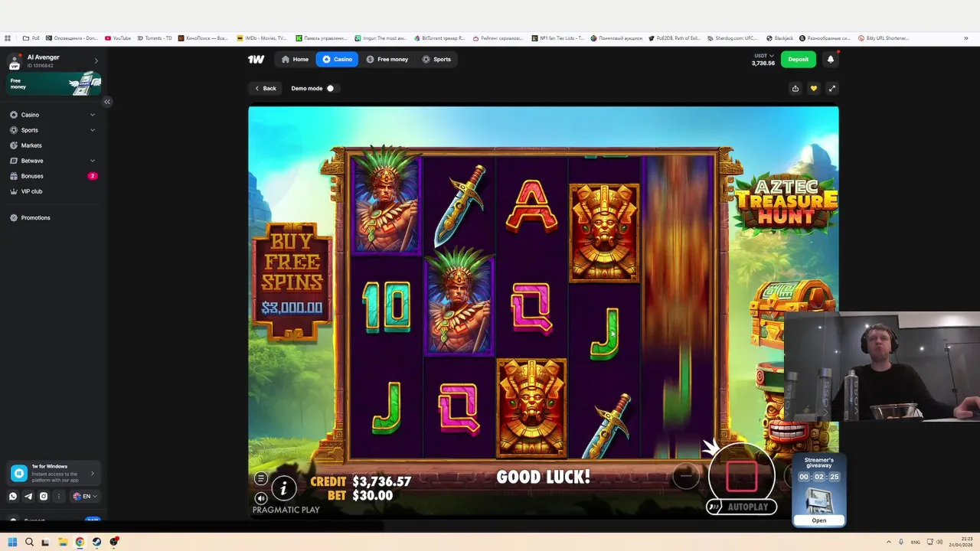Image resolution: width=980 pixels, height=551 pixels.
Task: Add game to favorites with heart icon
Action: (813, 88)
